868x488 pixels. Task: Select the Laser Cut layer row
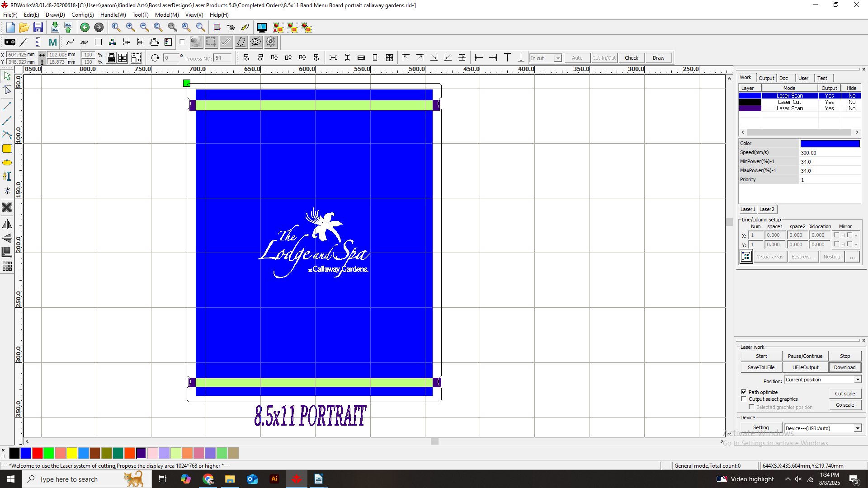(x=800, y=102)
